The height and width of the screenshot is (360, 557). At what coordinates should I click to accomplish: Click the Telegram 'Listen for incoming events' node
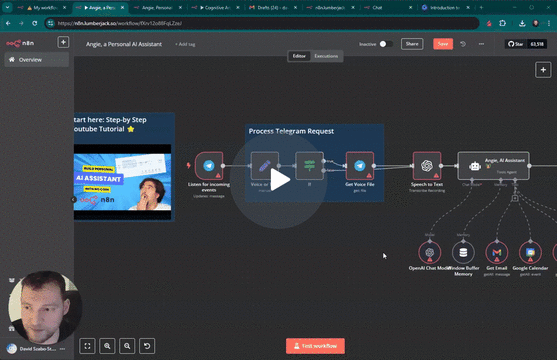[x=209, y=166]
